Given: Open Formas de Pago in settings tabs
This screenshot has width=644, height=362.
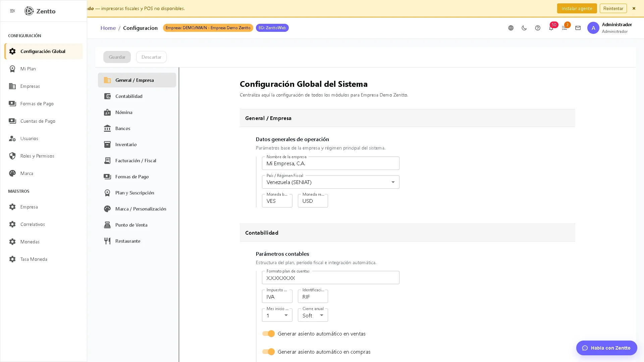Looking at the screenshot, I should [x=137, y=177].
